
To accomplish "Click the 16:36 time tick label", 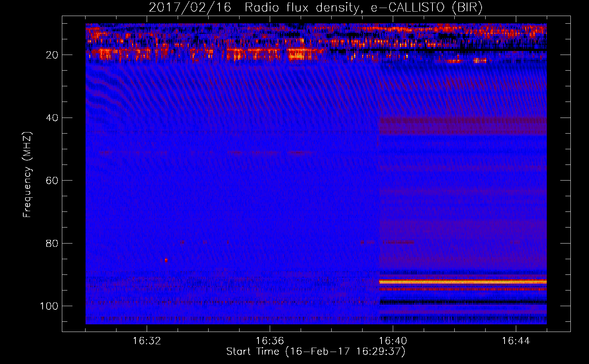I will 270,341.
